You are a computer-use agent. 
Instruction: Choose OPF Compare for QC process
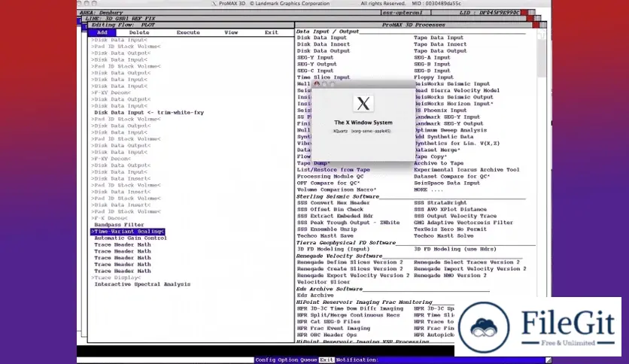(328, 184)
